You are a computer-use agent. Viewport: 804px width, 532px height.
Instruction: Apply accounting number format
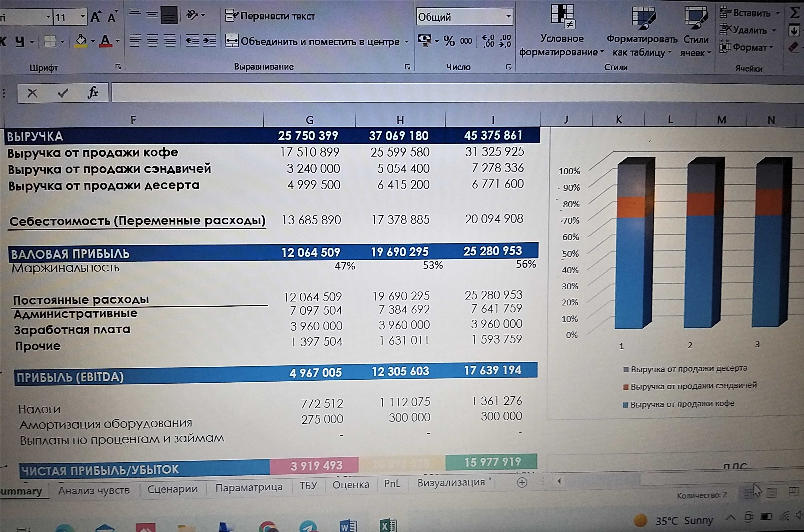point(425,41)
